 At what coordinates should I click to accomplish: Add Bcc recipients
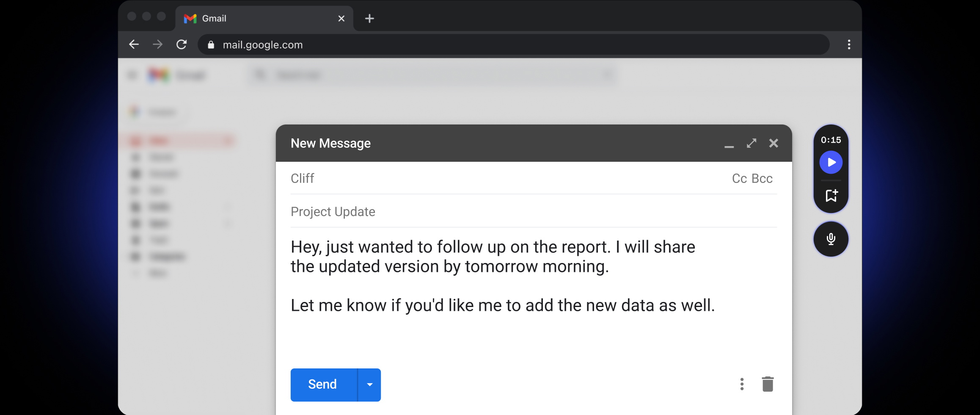[762, 179]
